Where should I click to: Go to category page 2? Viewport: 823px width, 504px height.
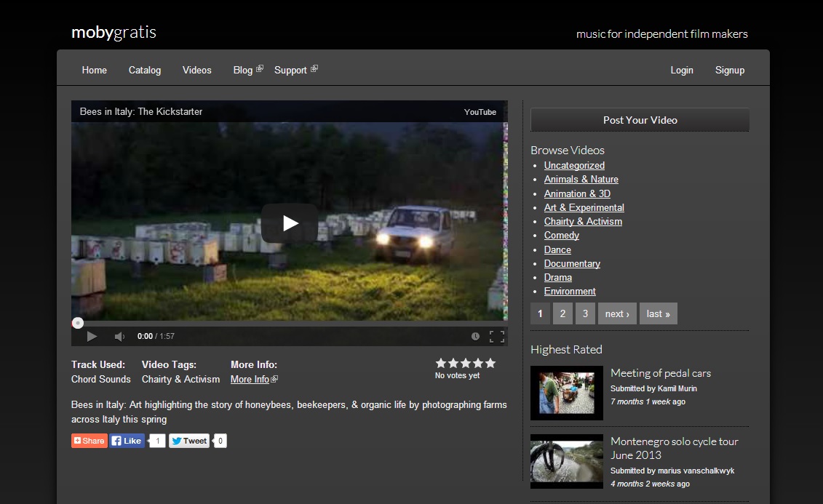click(x=562, y=313)
